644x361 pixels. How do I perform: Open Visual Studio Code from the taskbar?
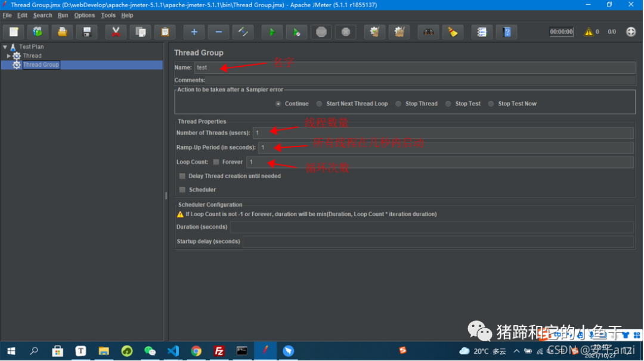coord(173,351)
